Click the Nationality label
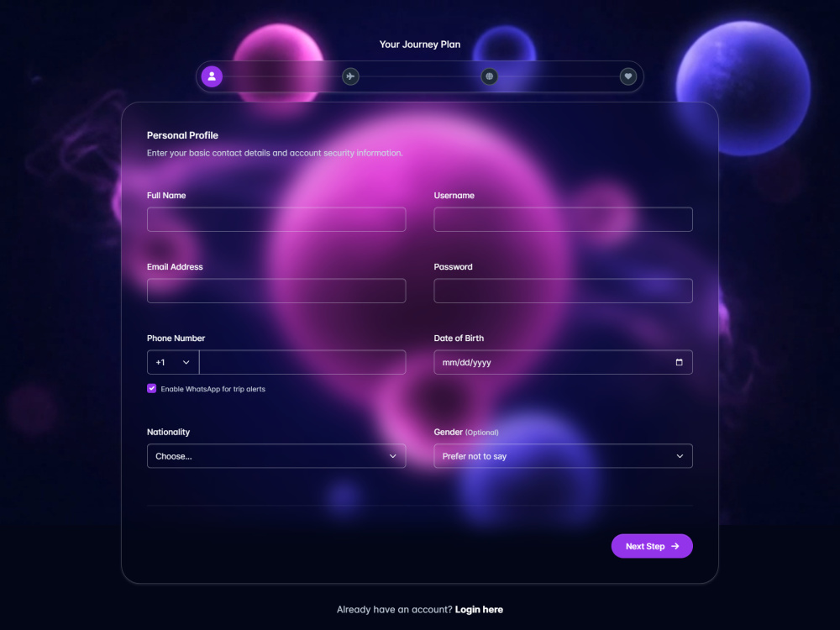The width and height of the screenshot is (840, 630). [x=169, y=433]
